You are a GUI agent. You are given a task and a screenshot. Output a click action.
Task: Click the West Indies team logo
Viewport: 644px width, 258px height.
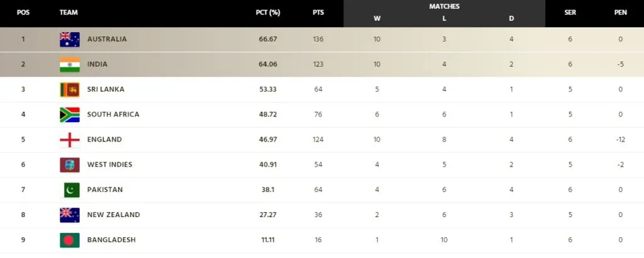(x=70, y=165)
